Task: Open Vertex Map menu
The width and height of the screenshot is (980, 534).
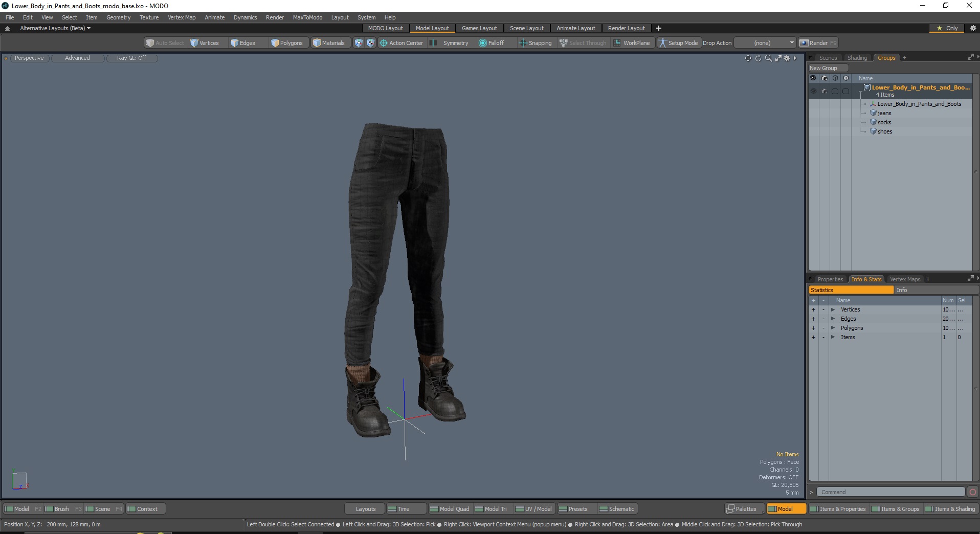Action: pos(182,17)
